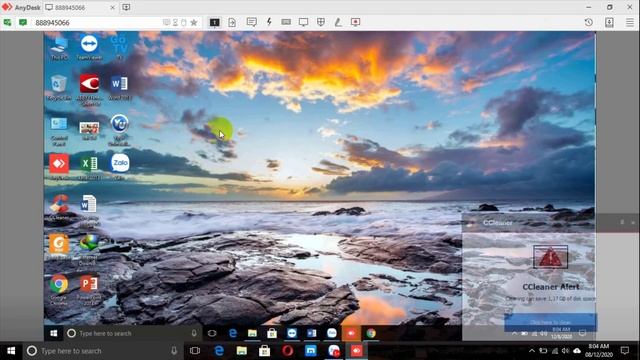
Task: Open AnyDesk display settings icon
Action: tap(303, 22)
